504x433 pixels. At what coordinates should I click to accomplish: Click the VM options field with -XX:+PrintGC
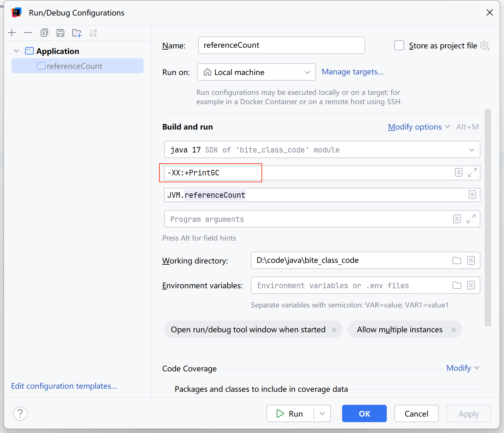(x=322, y=173)
